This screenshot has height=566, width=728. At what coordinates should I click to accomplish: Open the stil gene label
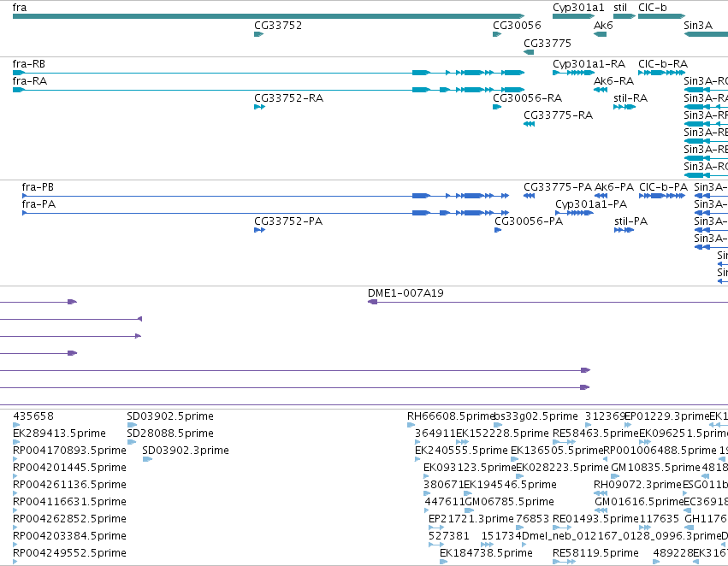coord(620,8)
